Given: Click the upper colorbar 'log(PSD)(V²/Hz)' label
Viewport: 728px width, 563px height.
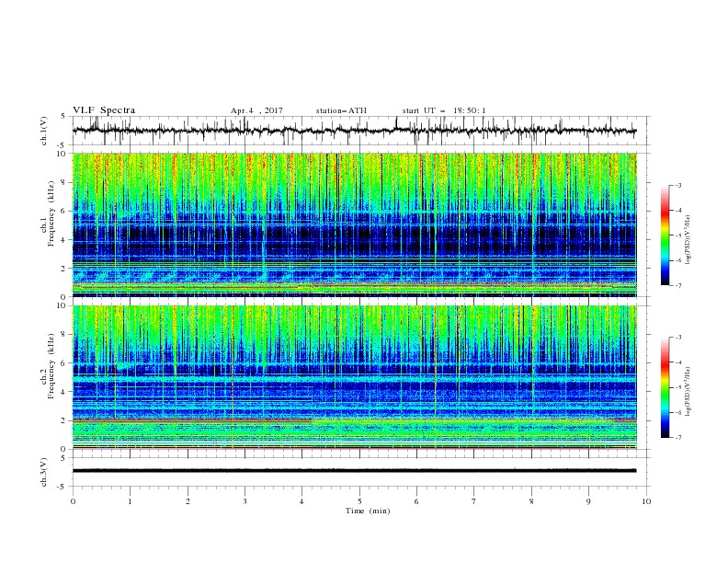Looking at the screenshot, I should 688,240.
